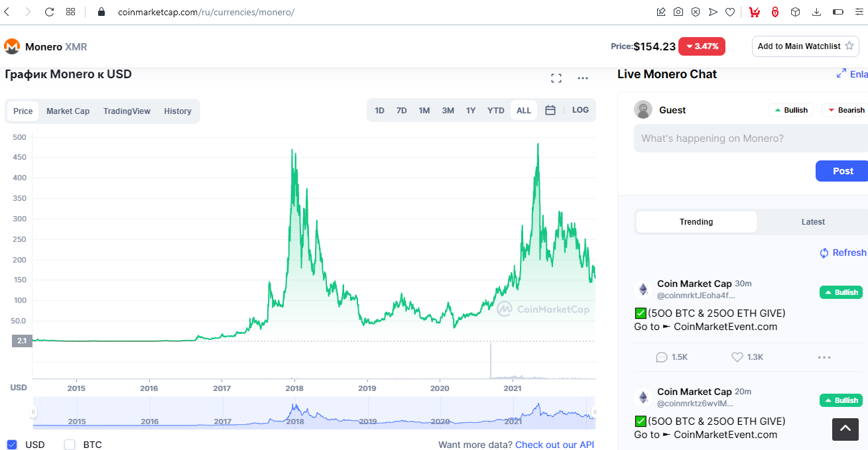The width and height of the screenshot is (868, 450).
Task: Refresh the Monero chat feed
Action: (x=843, y=253)
